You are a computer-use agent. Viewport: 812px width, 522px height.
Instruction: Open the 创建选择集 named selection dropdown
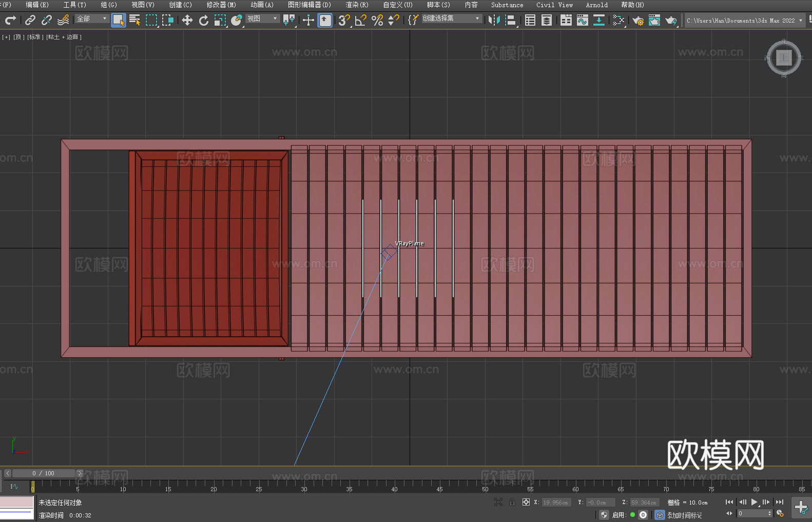point(452,18)
